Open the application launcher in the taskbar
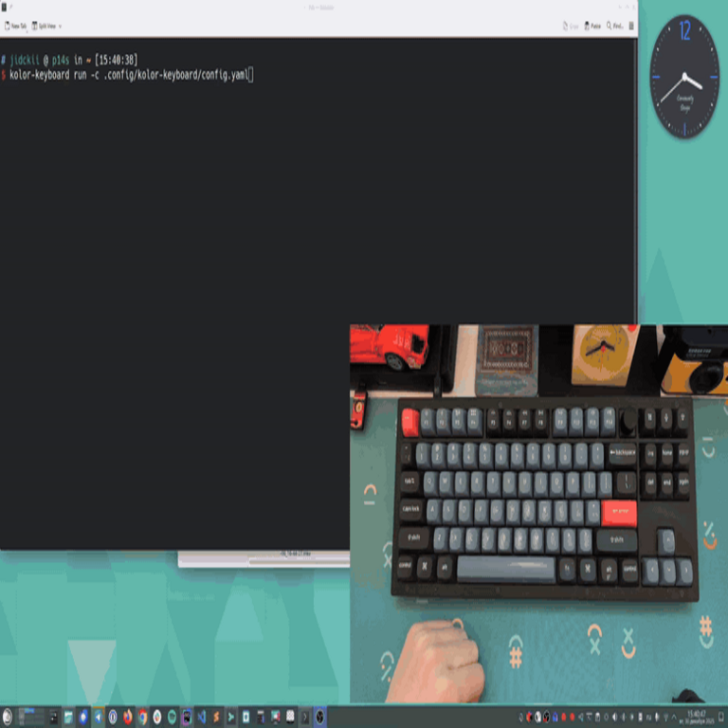 7,718
